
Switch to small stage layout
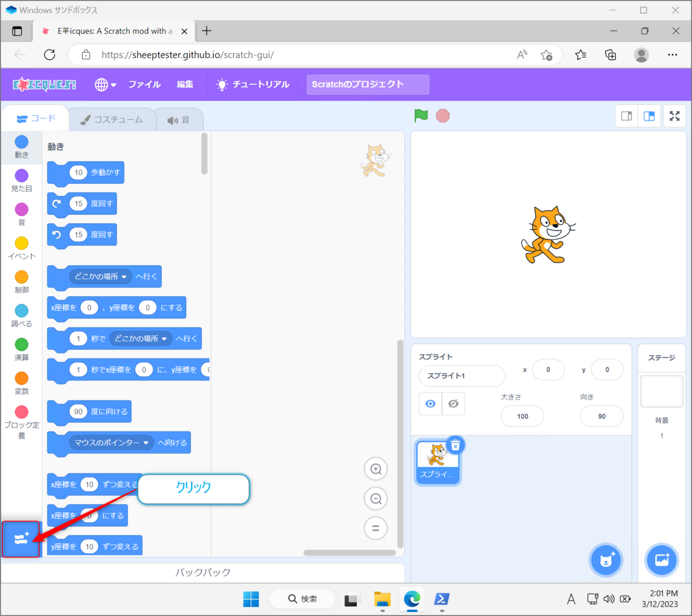pyautogui.click(x=626, y=116)
